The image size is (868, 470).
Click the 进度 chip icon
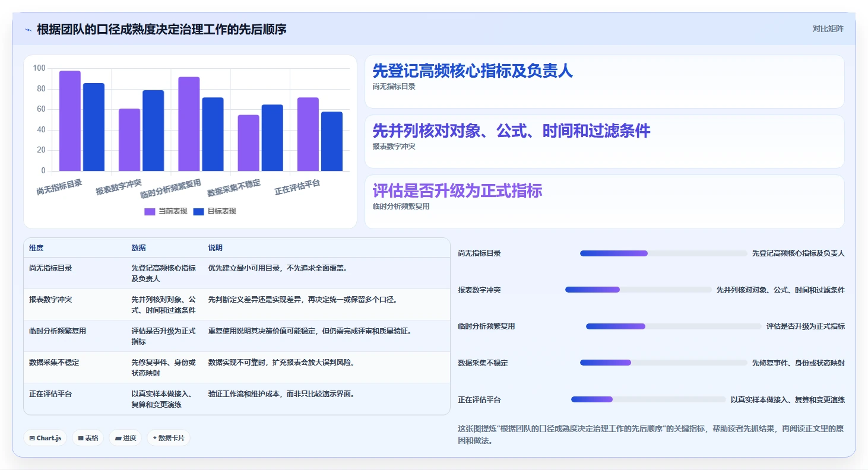(119, 439)
